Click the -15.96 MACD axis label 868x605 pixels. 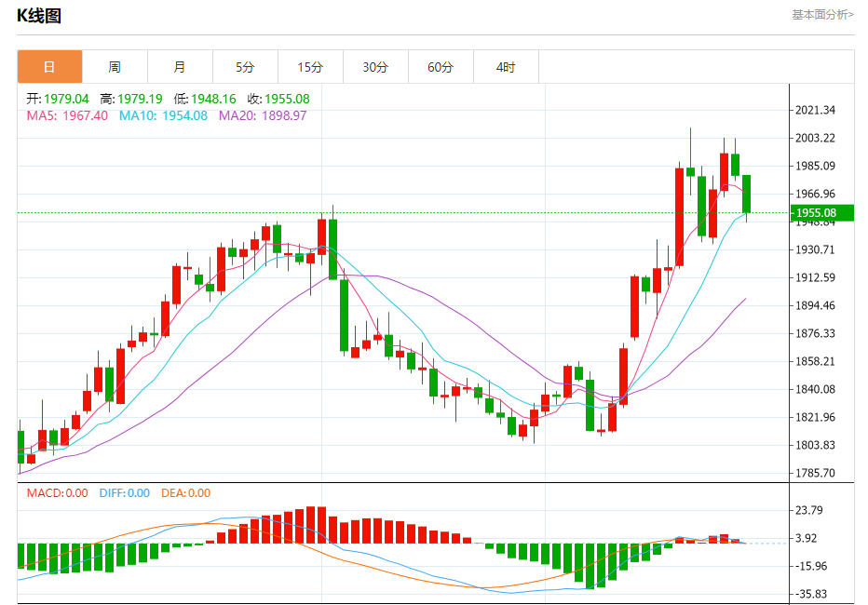pos(811,566)
